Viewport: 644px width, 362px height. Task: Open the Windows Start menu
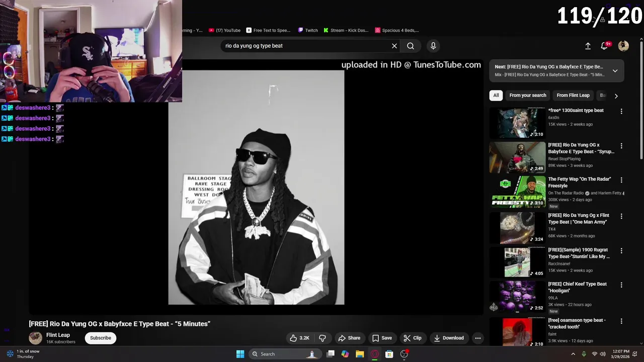240,354
